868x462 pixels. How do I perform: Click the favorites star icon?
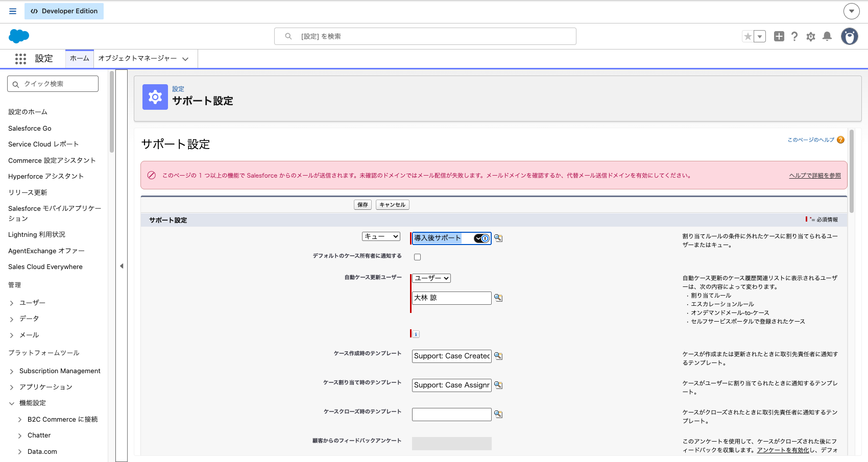pos(748,36)
